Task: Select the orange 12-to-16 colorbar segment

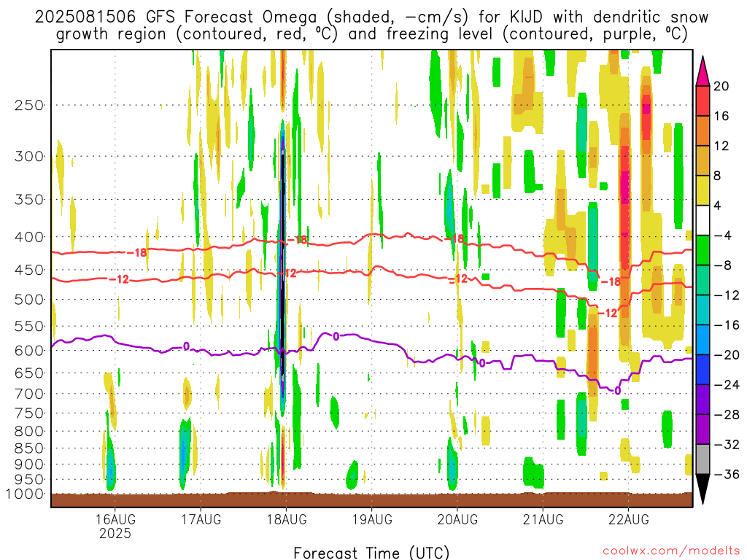Action: [x=703, y=131]
